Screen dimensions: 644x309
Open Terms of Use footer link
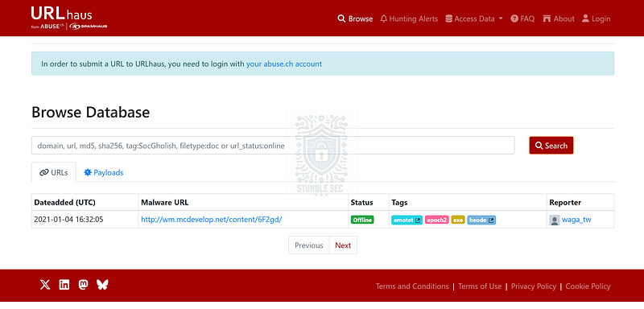click(480, 286)
